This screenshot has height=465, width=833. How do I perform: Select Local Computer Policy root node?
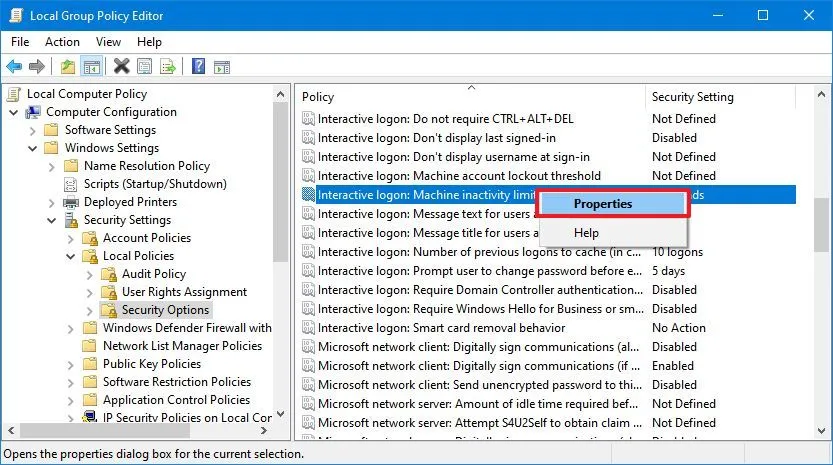coord(87,94)
